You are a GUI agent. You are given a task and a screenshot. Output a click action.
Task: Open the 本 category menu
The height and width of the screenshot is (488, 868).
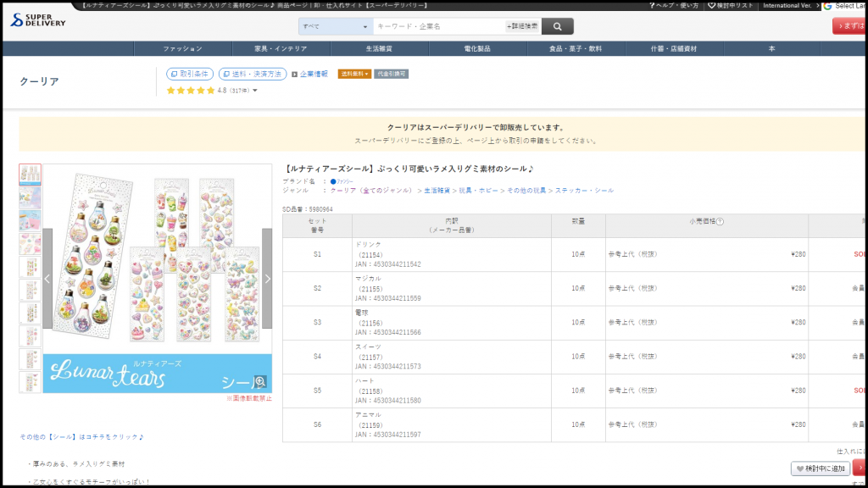click(x=771, y=48)
